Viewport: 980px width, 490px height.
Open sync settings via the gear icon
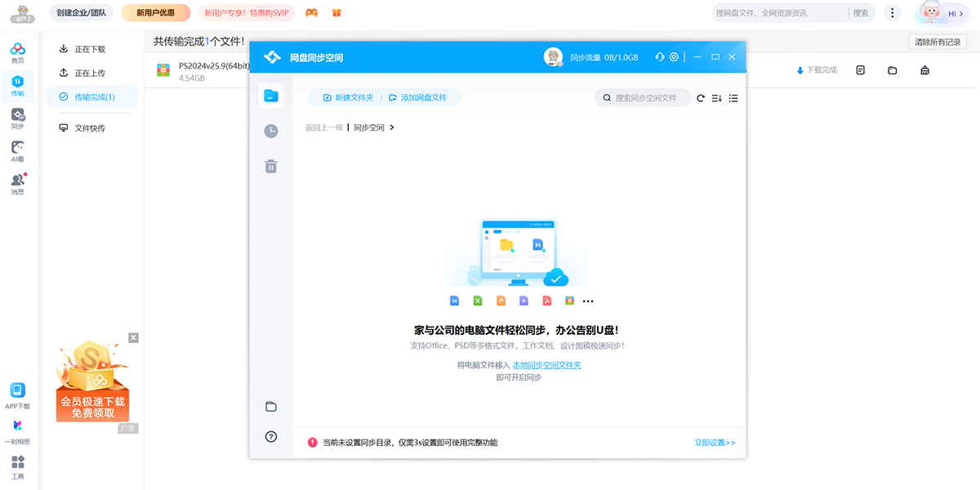pyautogui.click(x=673, y=57)
